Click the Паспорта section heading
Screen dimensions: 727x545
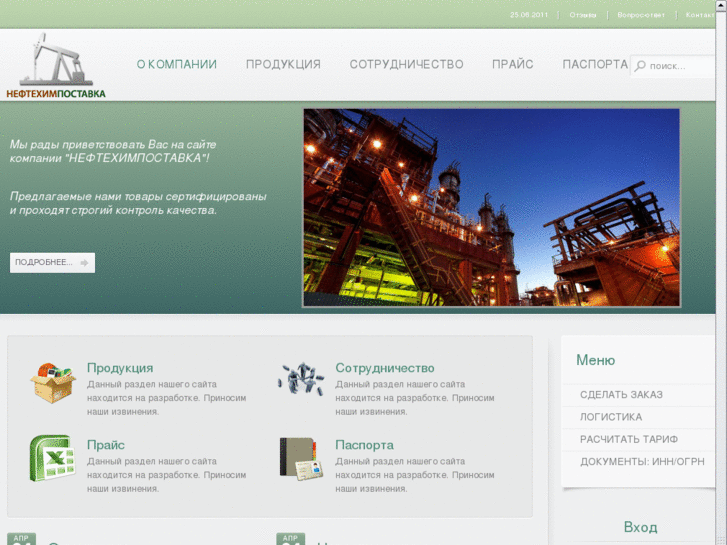pos(364,445)
